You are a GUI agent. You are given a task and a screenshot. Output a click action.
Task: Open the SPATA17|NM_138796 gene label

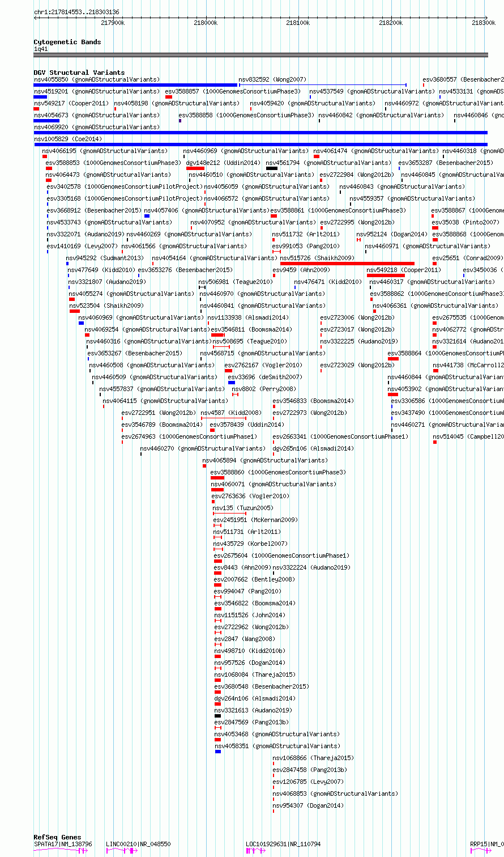(63, 844)
